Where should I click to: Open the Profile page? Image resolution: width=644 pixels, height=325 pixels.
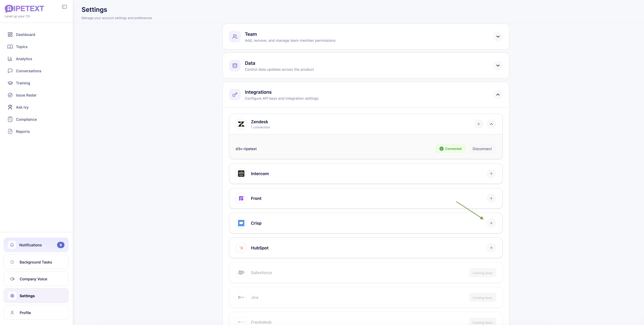(x=36, y=312)
